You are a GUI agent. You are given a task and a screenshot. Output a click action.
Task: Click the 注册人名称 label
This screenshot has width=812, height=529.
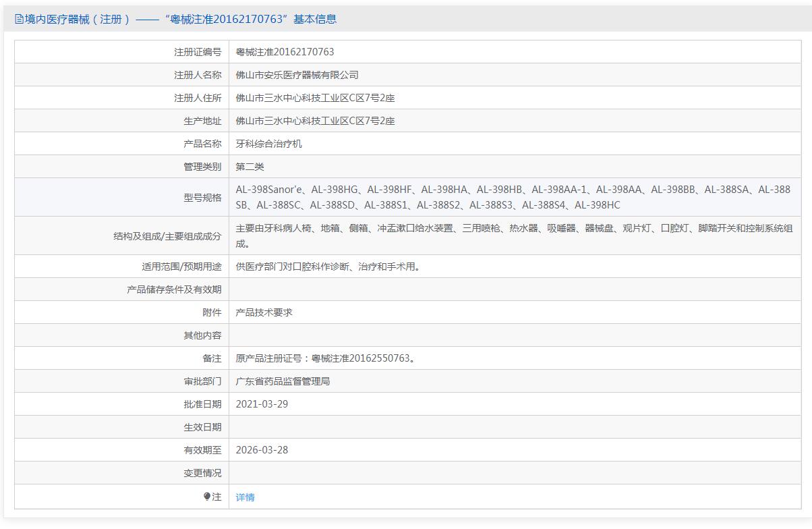[x=198, y=75]
